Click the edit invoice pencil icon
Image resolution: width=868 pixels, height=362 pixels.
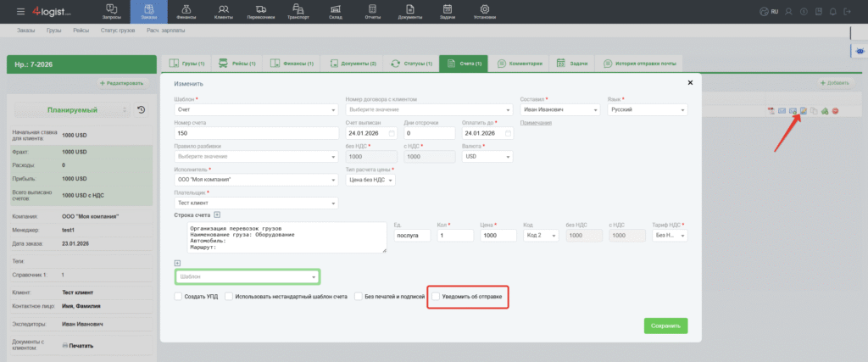[802, 110]
